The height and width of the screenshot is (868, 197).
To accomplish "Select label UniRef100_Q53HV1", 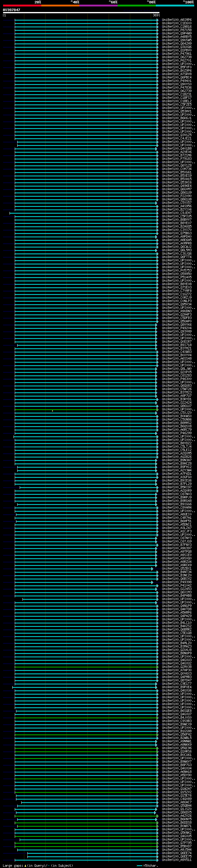I will (176, 111).
